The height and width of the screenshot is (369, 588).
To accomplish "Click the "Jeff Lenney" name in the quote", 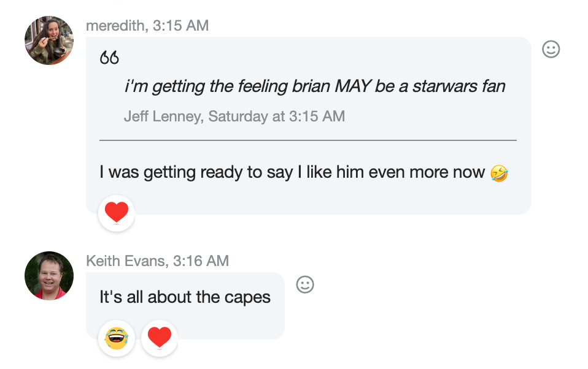I will [x=163, y=116].
